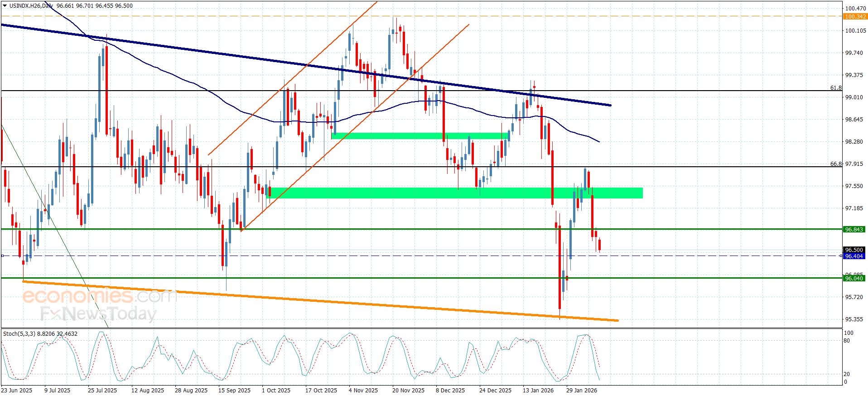This screenshot has height=396, width=868.
Task: Click the 99.375 price axis value
Action: click(x=854, y=75)
